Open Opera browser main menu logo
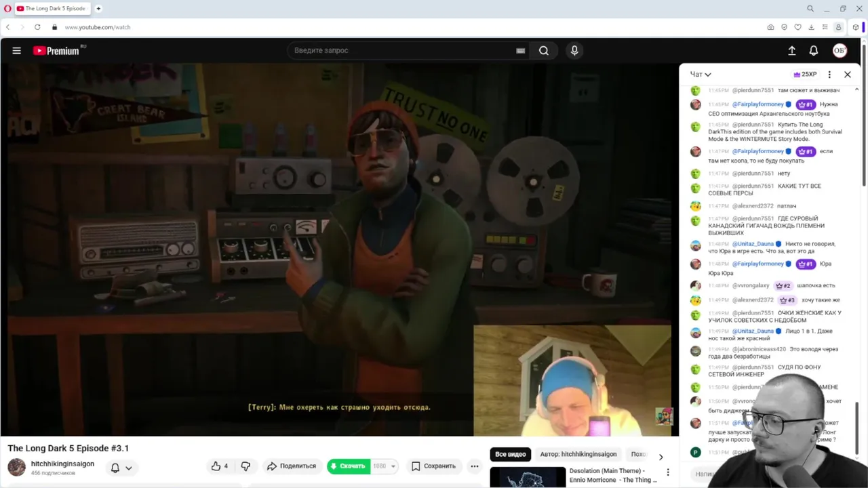The image size is (868, 488). pyautogui.click(x=8, y=8)
